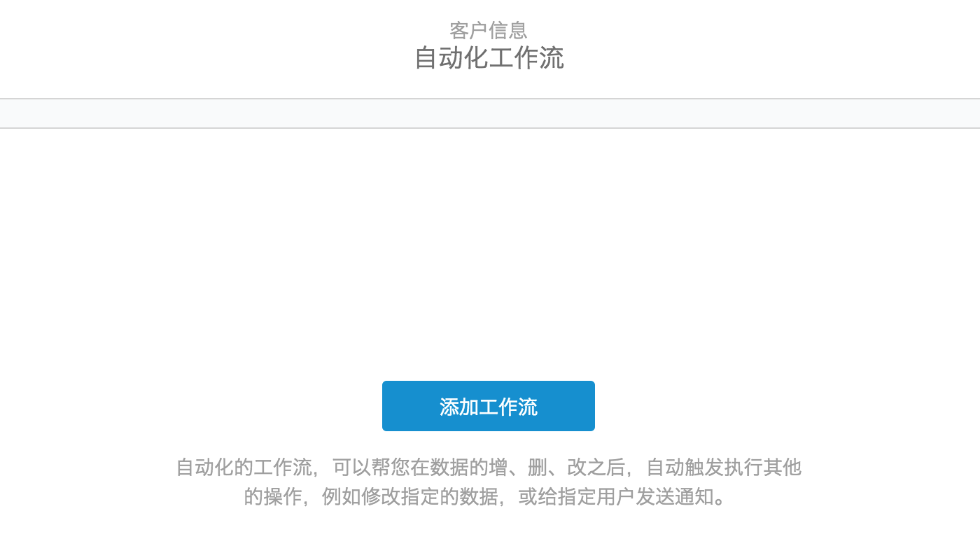Click the blue 添加工作流 button
Image resolution: width=980 pixels, height=560 pixels.
point(489,406)
